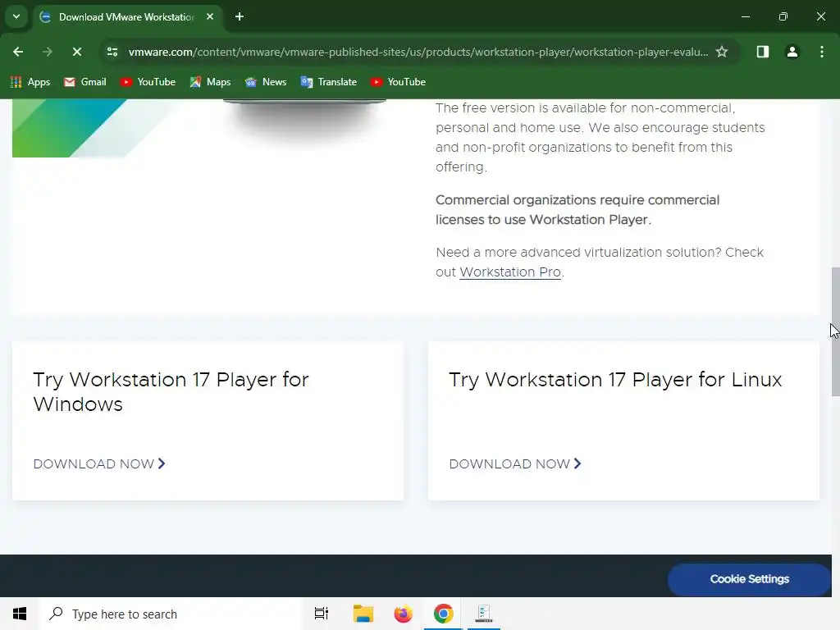Close the Download VMware Workstation tab
The image size is (840, 630).
tap(210, 16)
